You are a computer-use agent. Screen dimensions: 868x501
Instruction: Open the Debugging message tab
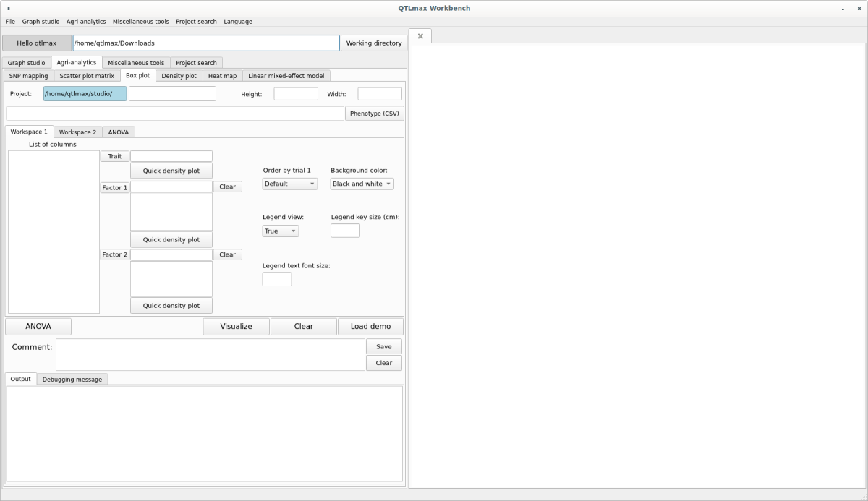point(72,380)
